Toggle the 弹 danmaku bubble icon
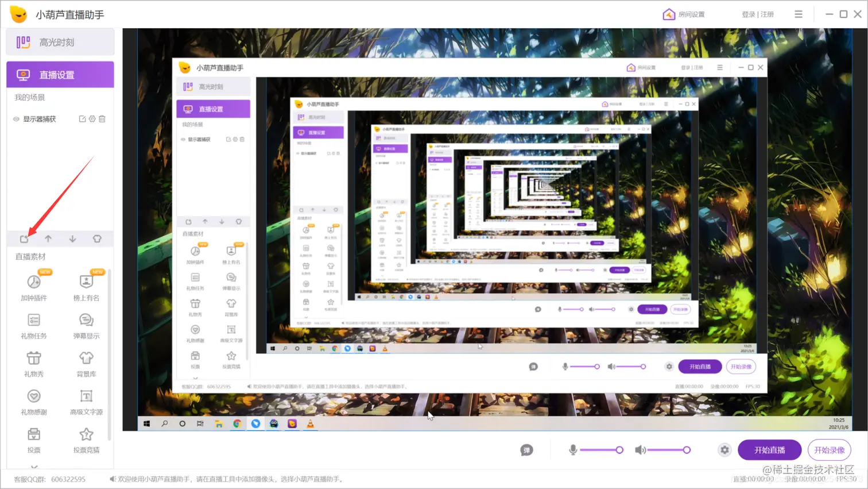This screenshot has width=868, height=489. point(526,450)
